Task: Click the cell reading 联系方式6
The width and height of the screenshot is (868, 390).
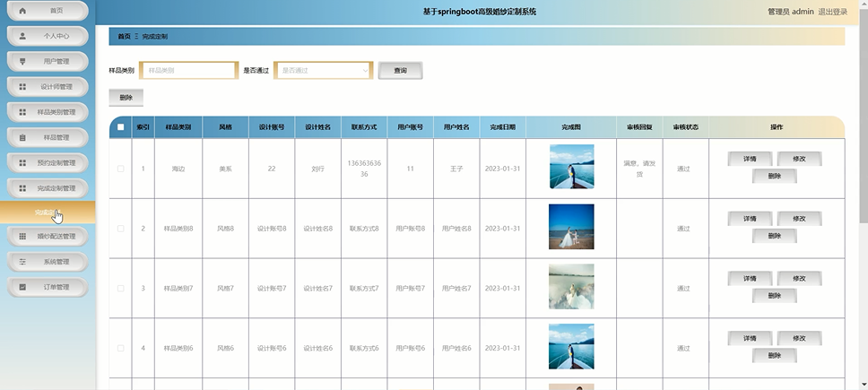Action: pos(364,348)
